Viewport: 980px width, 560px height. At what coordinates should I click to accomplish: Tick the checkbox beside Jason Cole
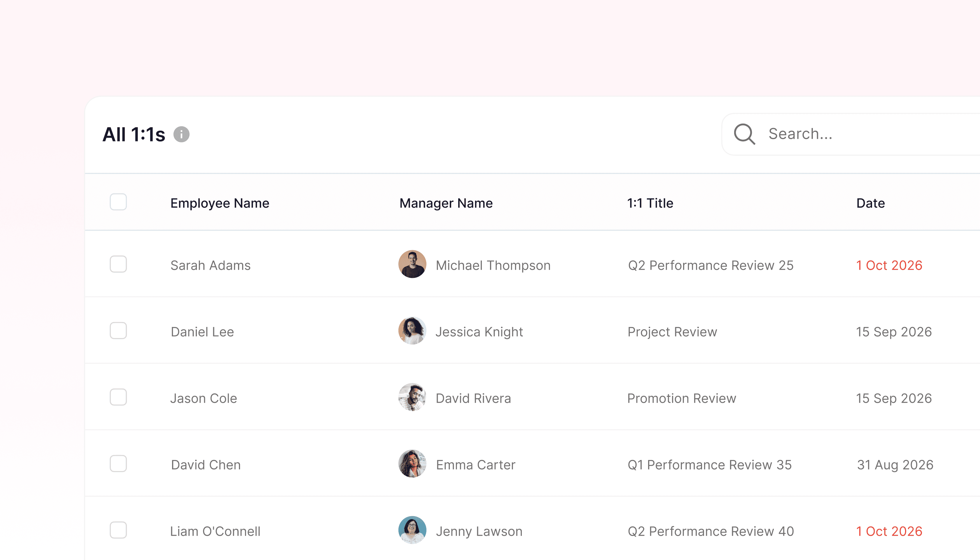click(118, 397)
